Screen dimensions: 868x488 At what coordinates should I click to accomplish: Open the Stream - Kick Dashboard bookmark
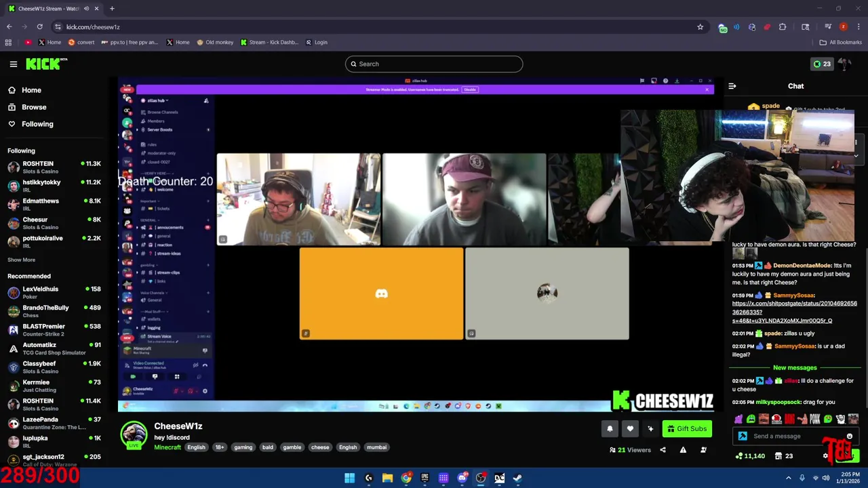coord(269,42)
